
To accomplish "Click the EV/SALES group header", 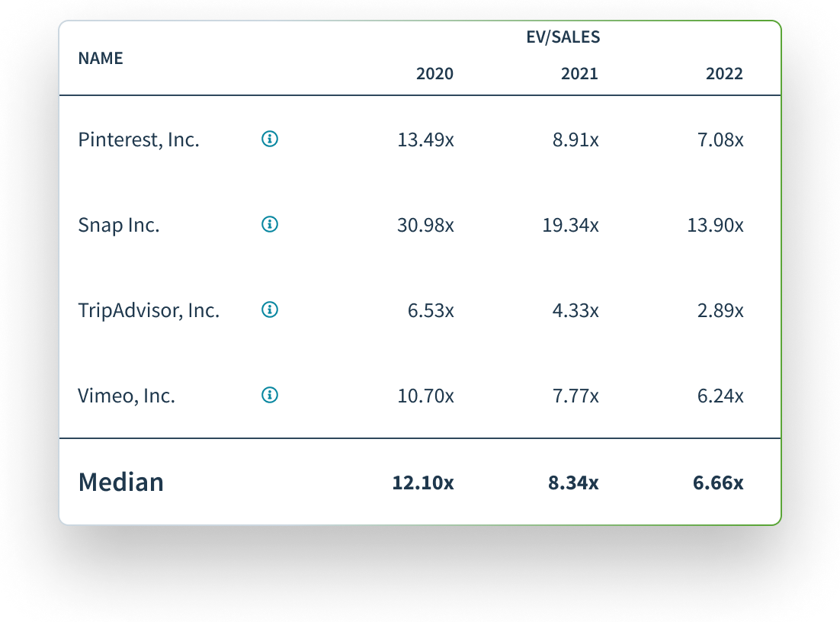I will point(563,37).
